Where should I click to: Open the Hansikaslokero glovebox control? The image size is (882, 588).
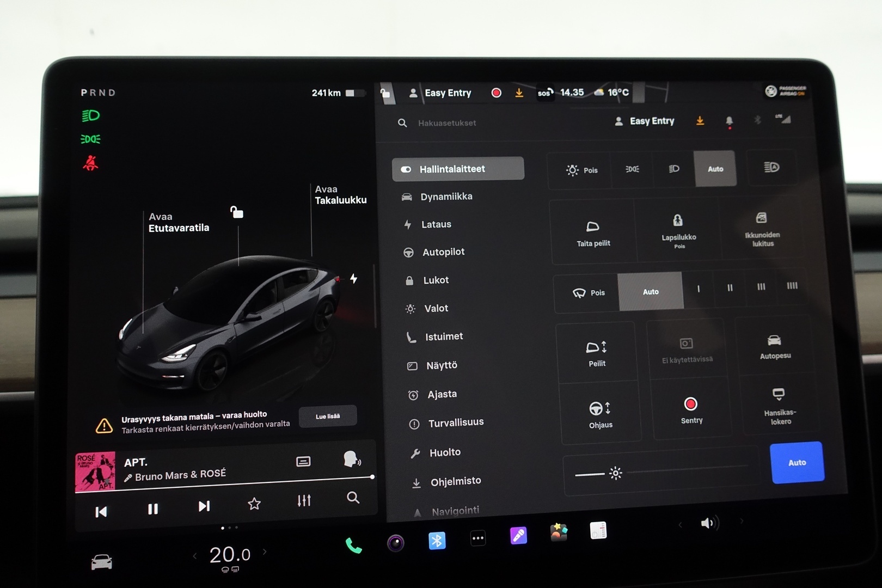coord(779,406)
